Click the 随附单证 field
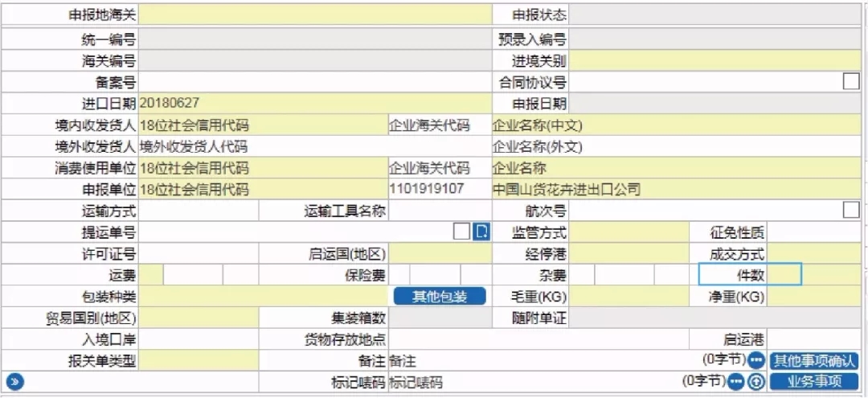Image resolution: width=868 pixels, height=398 pixels. pyautogui.click(x=716, y=318)
